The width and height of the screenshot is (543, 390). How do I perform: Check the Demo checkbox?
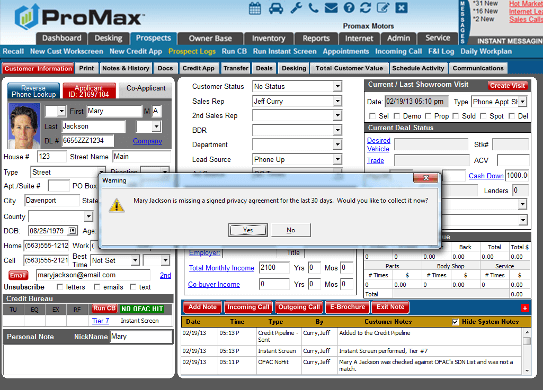tap(397, 116)
